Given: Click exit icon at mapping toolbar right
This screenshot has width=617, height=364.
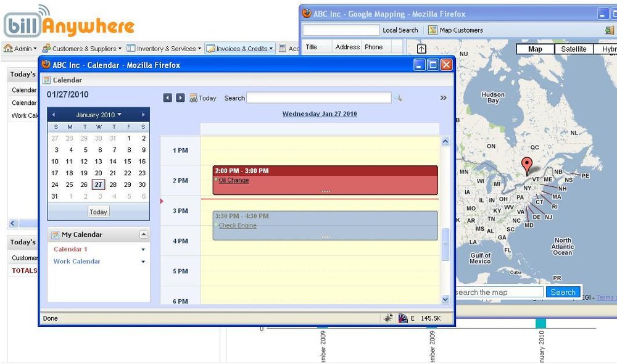Looking at the screenshot, I should pos(610,30).
